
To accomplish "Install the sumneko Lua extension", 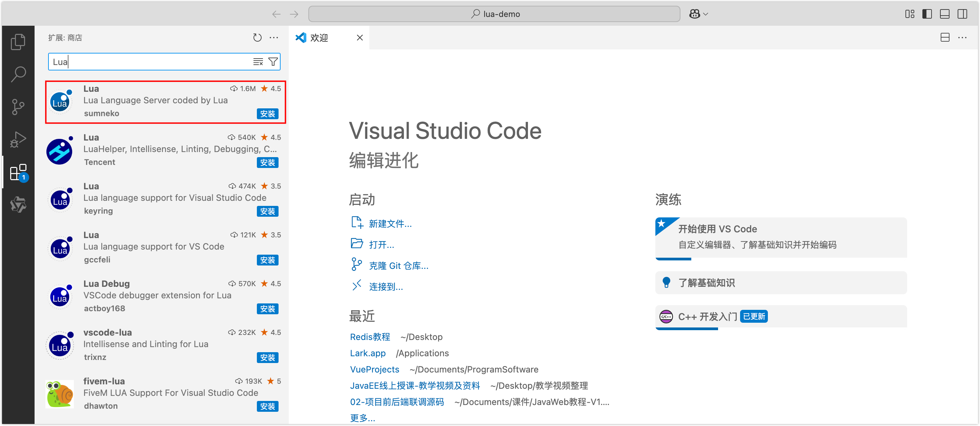I will tap(267, 114).
